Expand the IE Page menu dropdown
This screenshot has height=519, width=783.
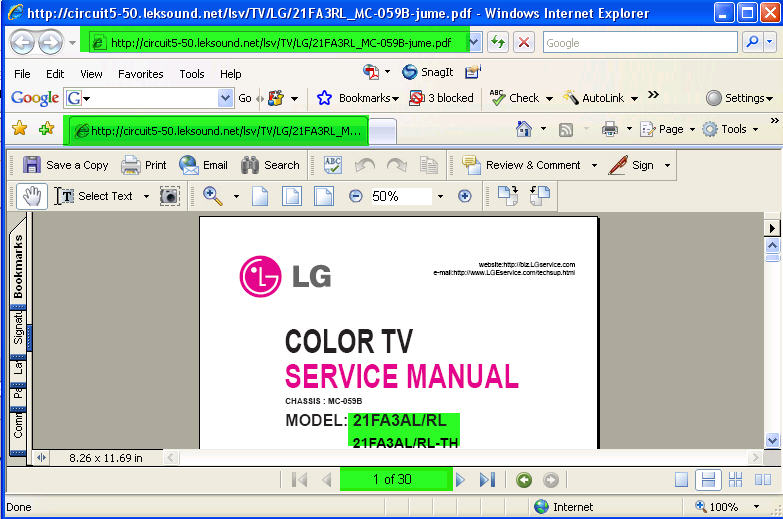tap(692, 129)
